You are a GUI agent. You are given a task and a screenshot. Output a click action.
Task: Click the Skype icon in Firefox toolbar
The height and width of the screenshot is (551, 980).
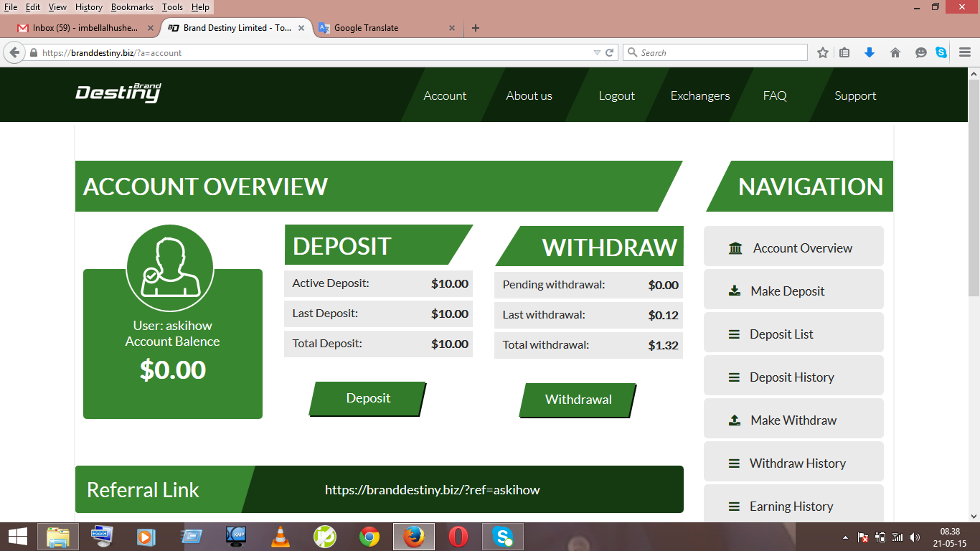click(x=941, y=52)
